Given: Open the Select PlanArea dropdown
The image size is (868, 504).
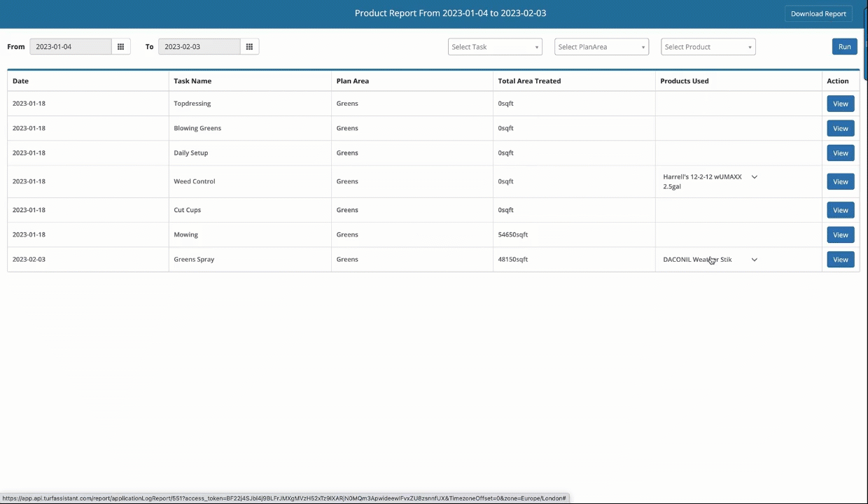Looking at the screenshot, I should pos(601,46).
